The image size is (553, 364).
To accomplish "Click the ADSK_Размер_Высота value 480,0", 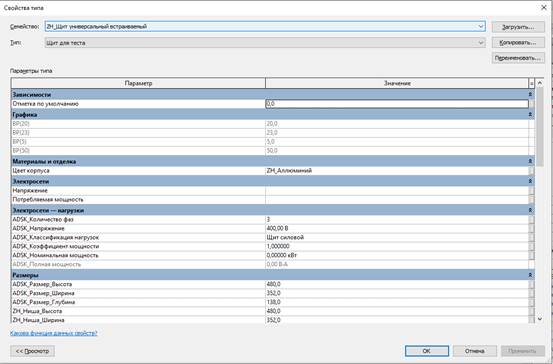I will [397, 284].
